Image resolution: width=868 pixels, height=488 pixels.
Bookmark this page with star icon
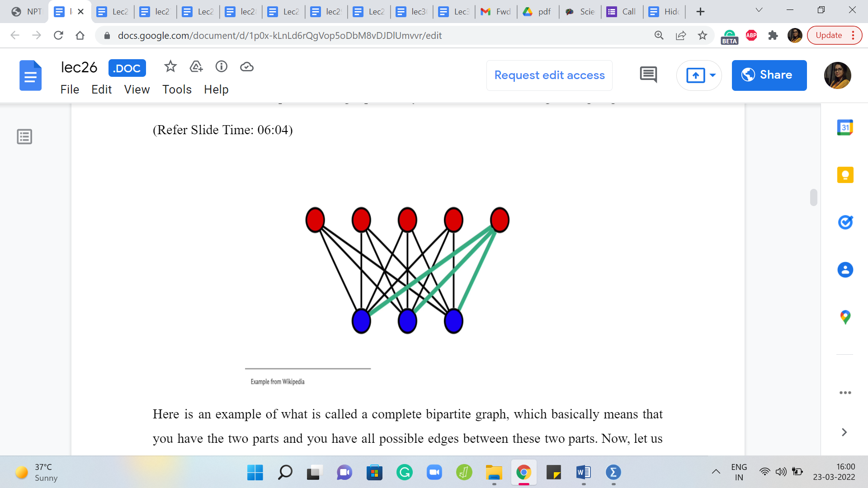coord(702,35)
